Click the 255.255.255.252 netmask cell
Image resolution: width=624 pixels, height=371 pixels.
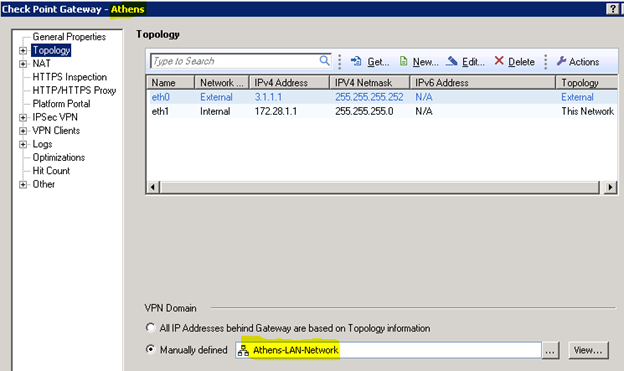369,97
